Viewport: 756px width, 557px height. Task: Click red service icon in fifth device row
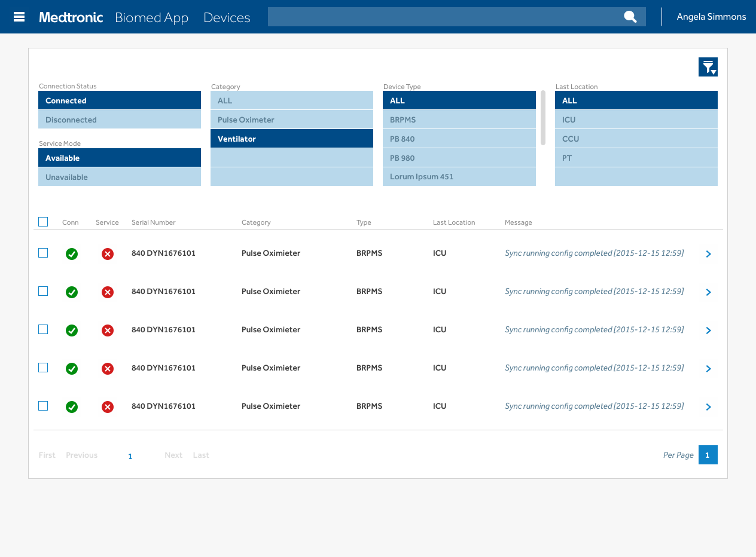point(108,407)
